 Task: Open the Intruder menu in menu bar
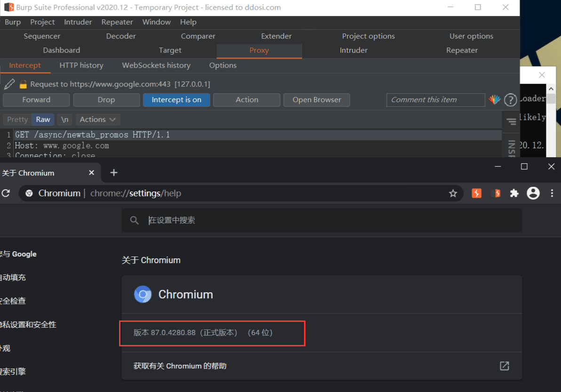pyautogui.click(x=78, y=22)
